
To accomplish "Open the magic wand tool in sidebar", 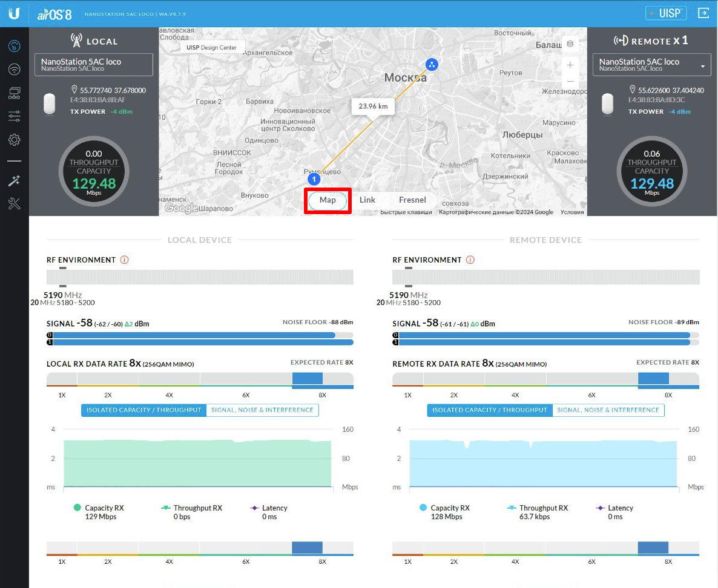I will pos(14,181).
